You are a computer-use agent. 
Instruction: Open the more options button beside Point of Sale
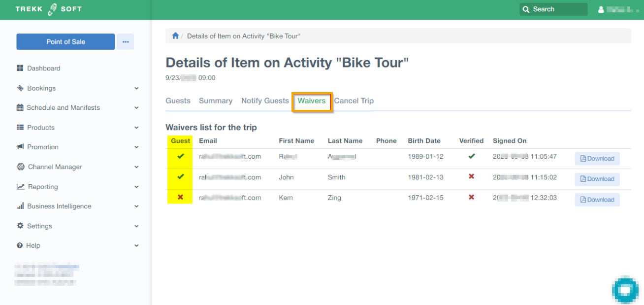[125, 42]
